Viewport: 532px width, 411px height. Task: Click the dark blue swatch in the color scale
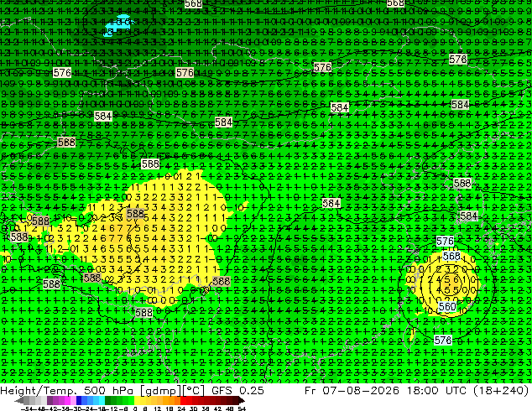pos(79,401)
